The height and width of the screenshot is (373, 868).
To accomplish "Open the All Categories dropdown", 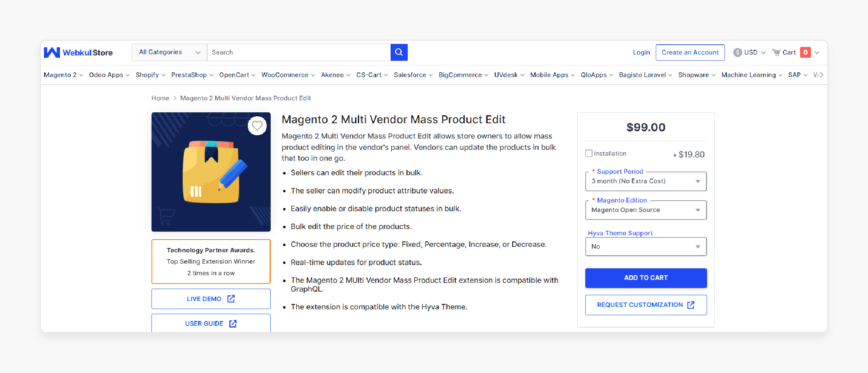I will coord(169,52).
